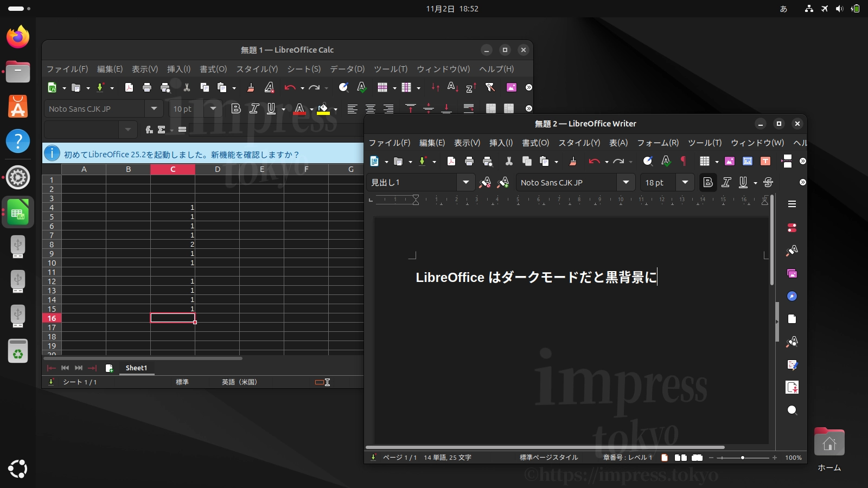Insert a chart in Writer

tap(748, 161)
